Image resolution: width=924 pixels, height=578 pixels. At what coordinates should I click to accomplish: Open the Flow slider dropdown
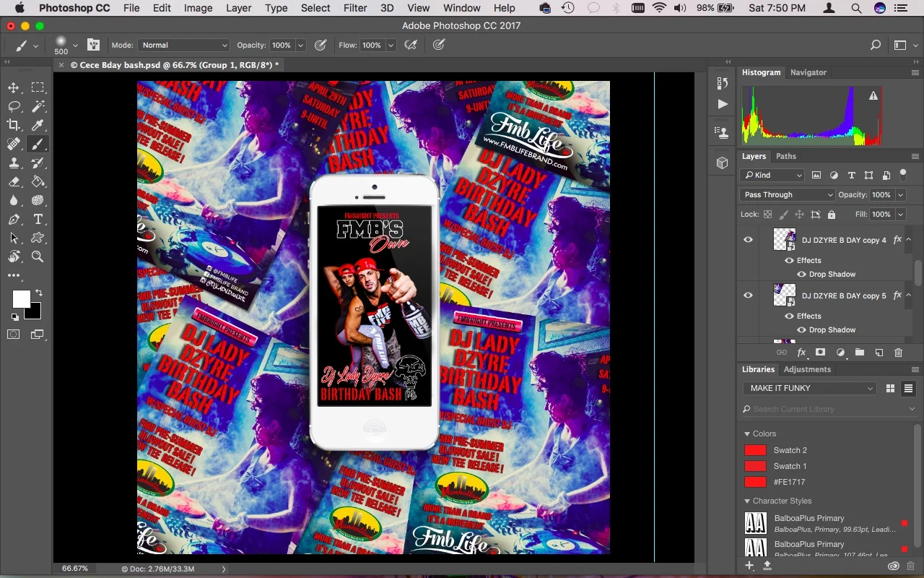[x=391, y=45]
